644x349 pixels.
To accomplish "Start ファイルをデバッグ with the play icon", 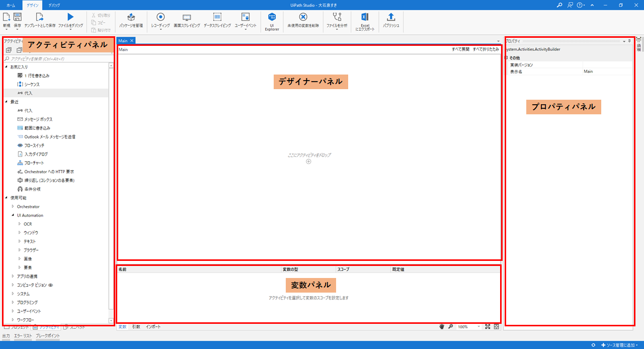I will pyautogui.click(x=70, y=17).
